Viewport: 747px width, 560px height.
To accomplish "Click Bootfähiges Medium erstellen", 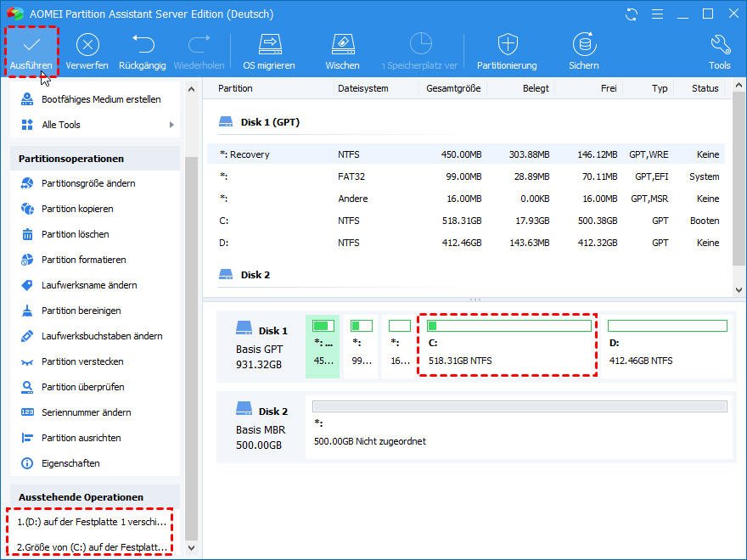I will click(101, 99).
